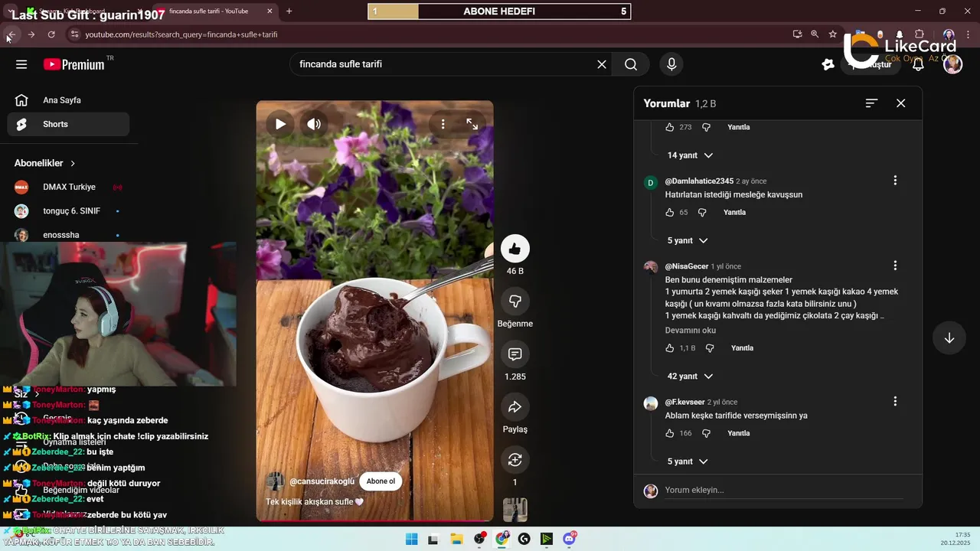This screenshot has width=980, height=551.
Task: Open the Windows Start menu
Action: pos(411,539)
